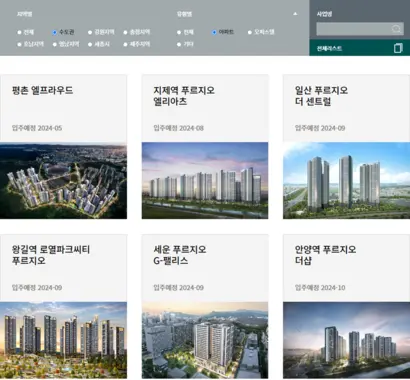Open 왕길역 로열파크씨티 푸르지오 title
The width and height of the screenshot is (410, 380).
coord(51,255)
